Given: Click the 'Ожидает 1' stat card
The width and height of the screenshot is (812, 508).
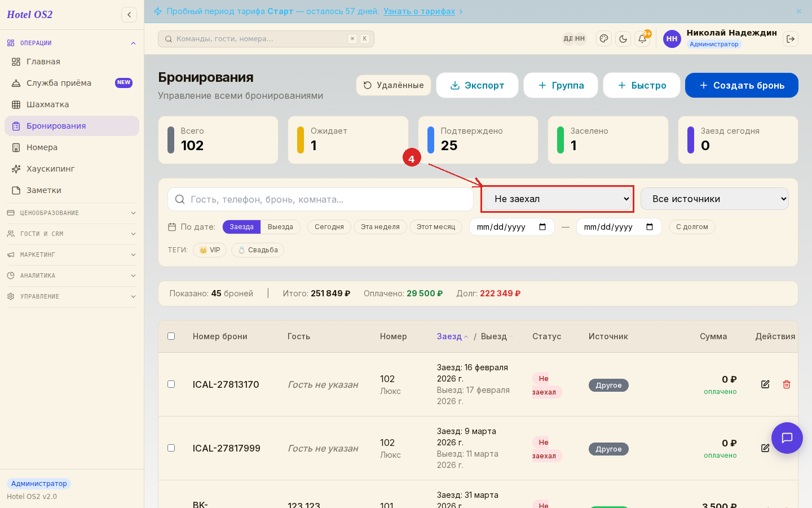Looking at the screenshot, I should pyautogui.click(x=348, y=140).
